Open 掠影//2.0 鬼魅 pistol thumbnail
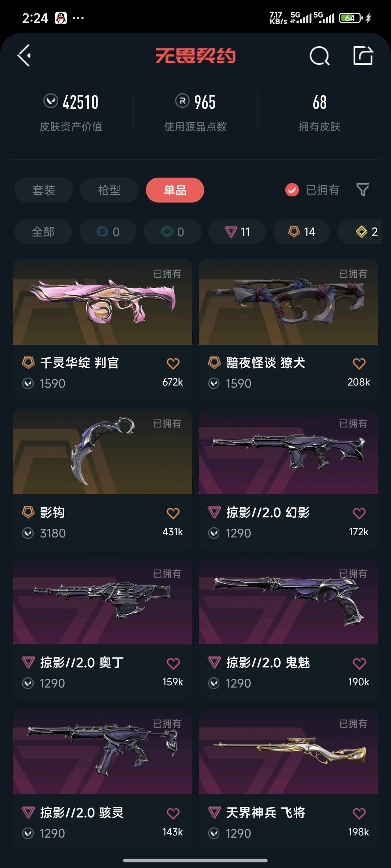 pyautogui.click(x=289, y=601)
